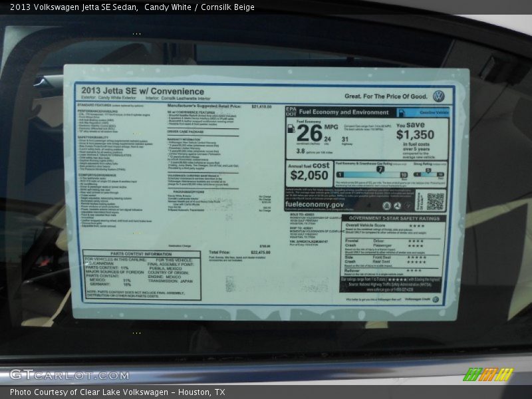Click the 'Safety/Durability' section heading
Viewport: 532px width, 399px height.
[93, 138]
